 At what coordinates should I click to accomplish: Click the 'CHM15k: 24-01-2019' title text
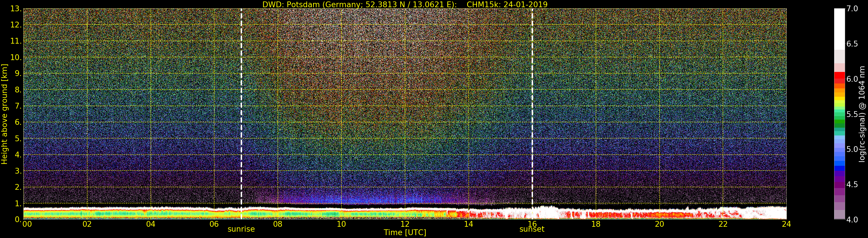coord(507,4)
